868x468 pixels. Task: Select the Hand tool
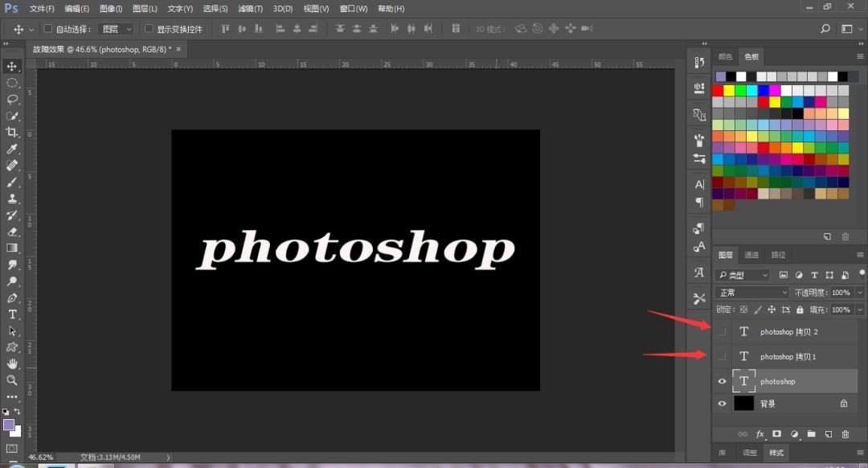point(12,363)
